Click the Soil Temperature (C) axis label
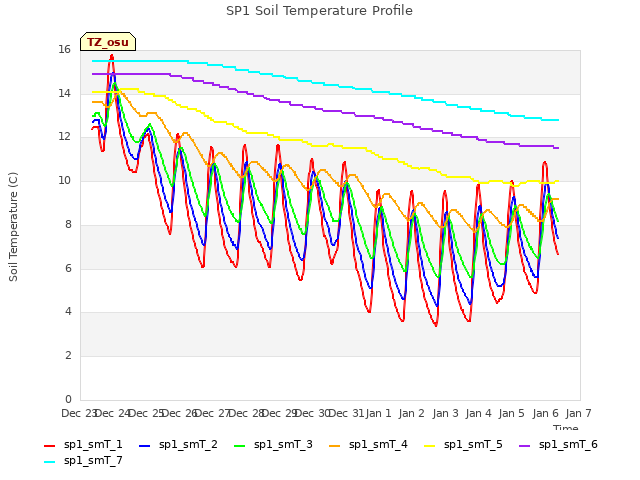This screenshot has height=480, width=640. click(13, 227)
